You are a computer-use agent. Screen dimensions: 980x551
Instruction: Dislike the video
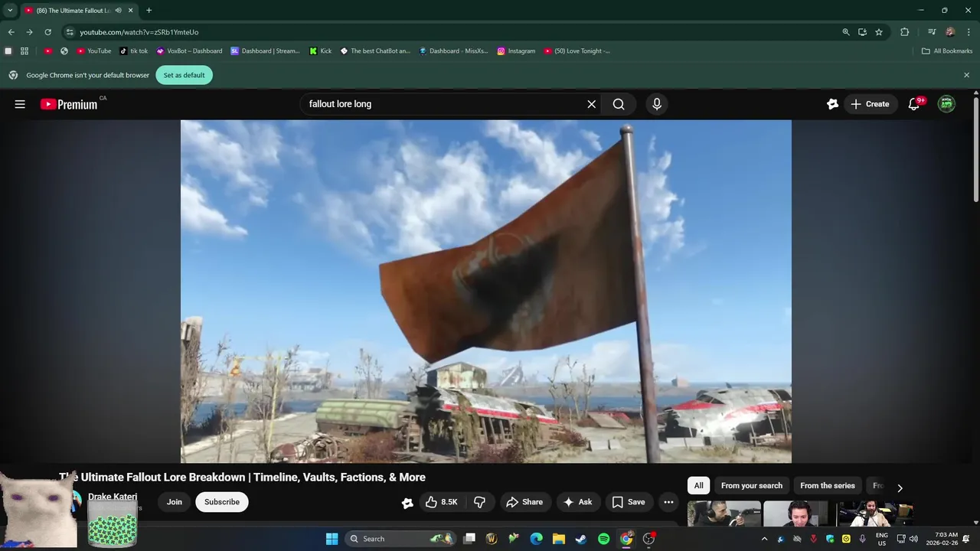(480, 502)
